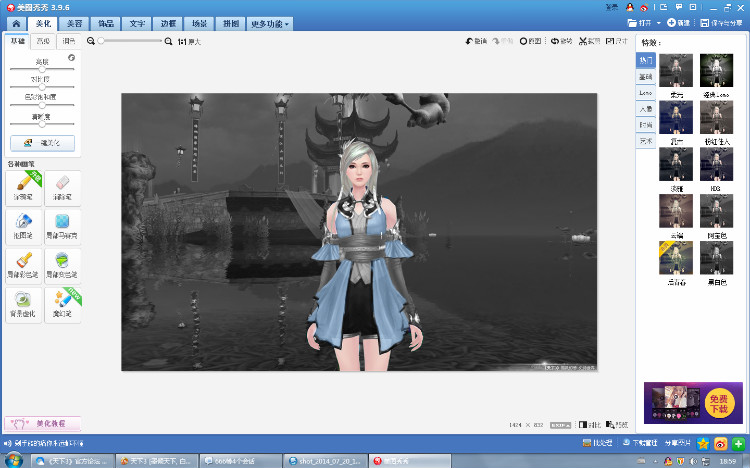Click the 预览 preview button
The image size is (750, 468).
click(617, 424)
